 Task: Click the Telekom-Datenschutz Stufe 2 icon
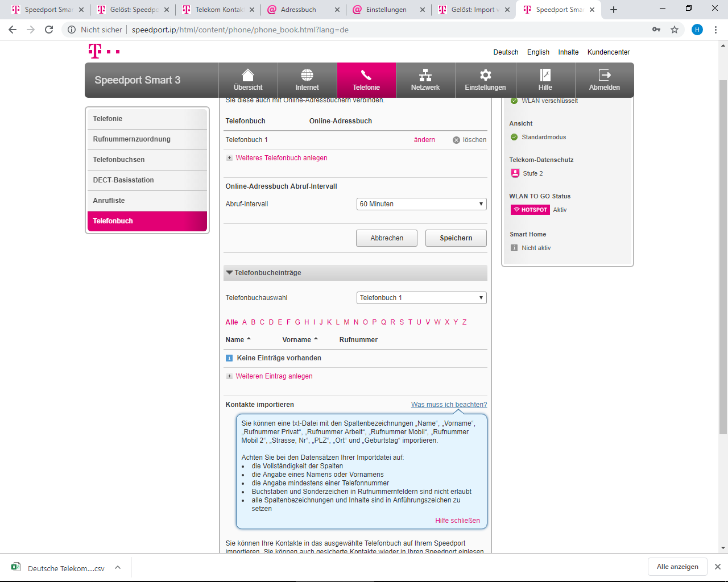pos(515,173)
